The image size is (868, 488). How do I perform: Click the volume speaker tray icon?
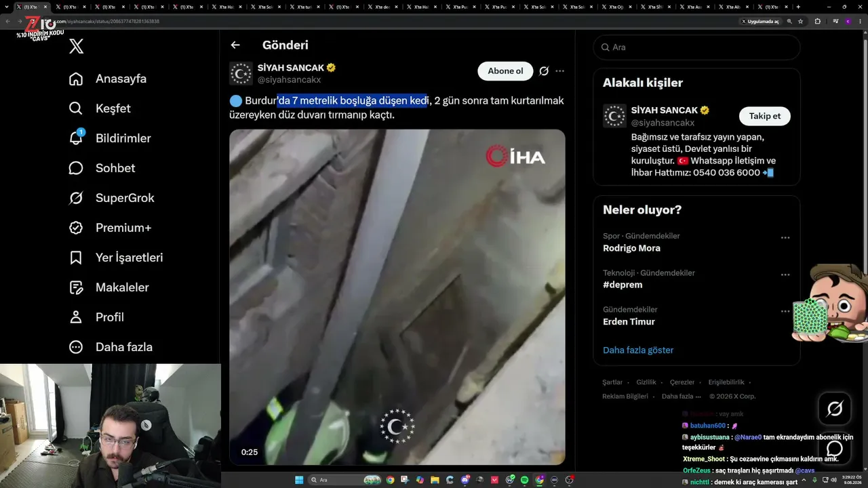(x=834, y=480)
